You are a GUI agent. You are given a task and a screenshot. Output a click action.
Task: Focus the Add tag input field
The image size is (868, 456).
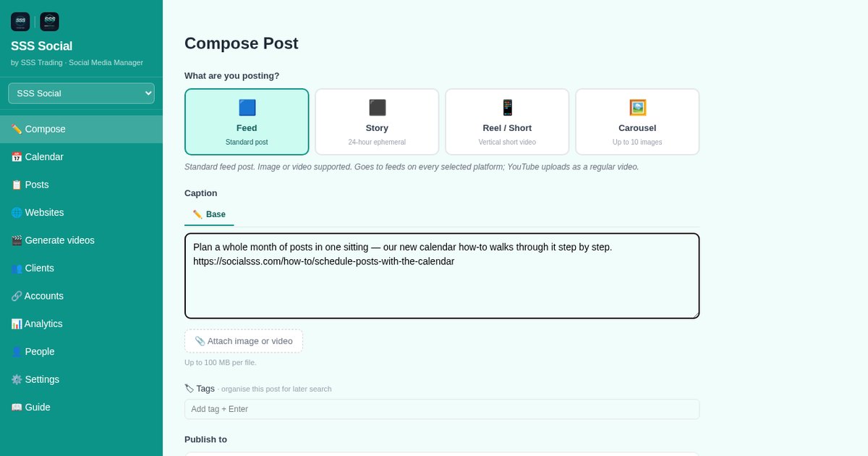(x=442, y=409)
